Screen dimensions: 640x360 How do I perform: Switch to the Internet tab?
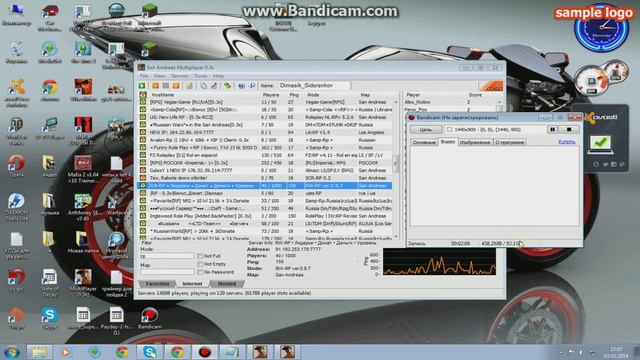click(192, 284)
